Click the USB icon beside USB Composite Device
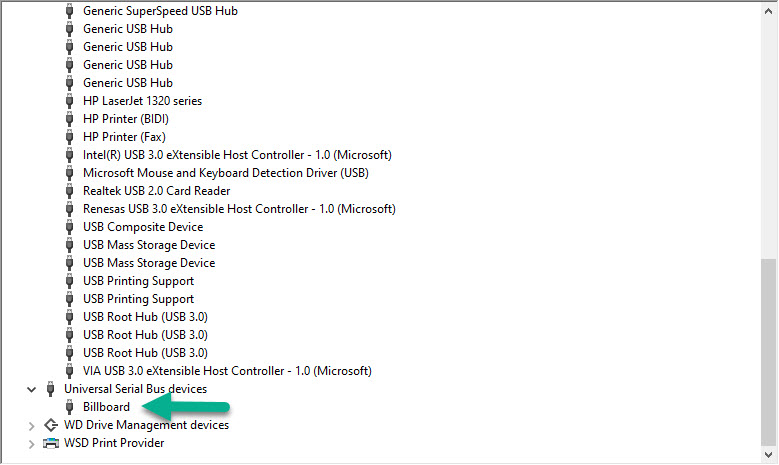The image size is (779, 465). pyautogui.click(x=69, y=227)
